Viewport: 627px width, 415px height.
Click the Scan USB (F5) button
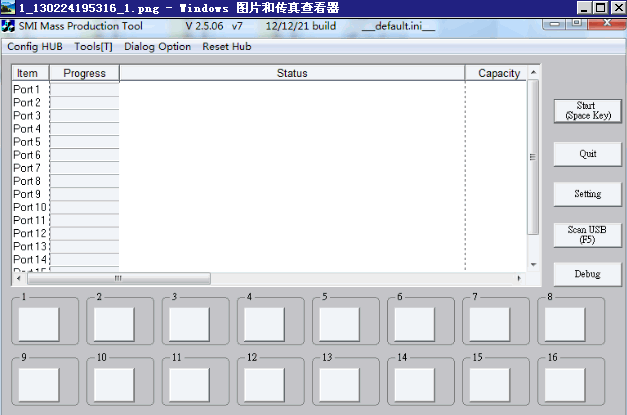click(587, 234)
